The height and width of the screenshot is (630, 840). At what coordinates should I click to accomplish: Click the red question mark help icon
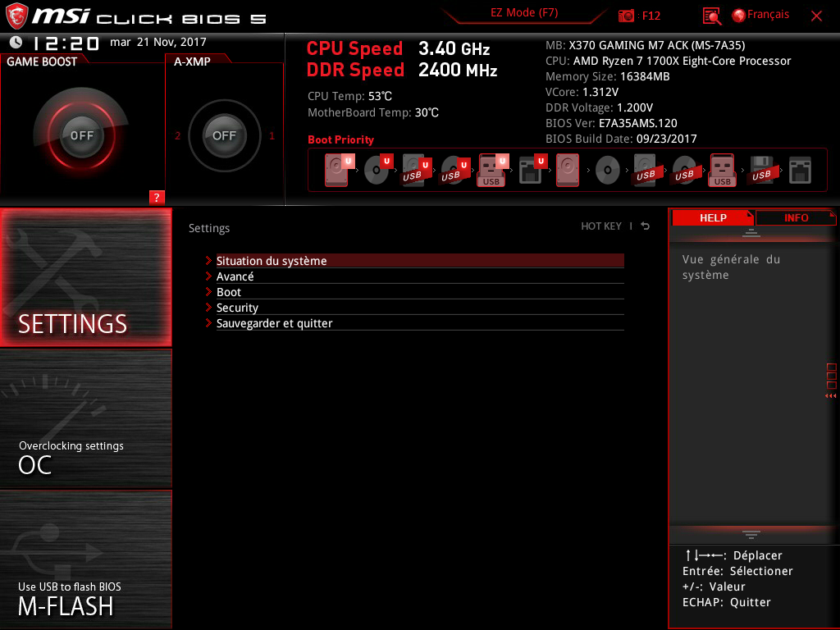pyautogui.click(x=157, y=197)
